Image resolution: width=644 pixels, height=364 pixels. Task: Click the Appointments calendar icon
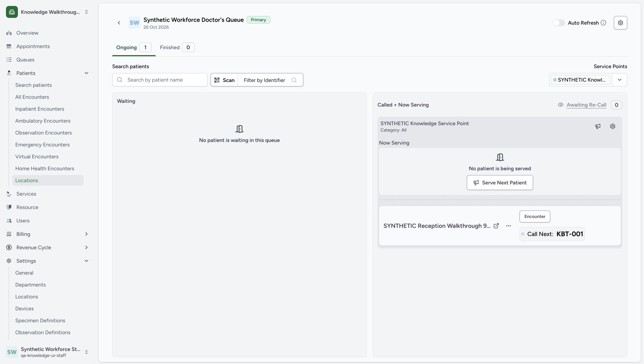[x=9, y=46]
